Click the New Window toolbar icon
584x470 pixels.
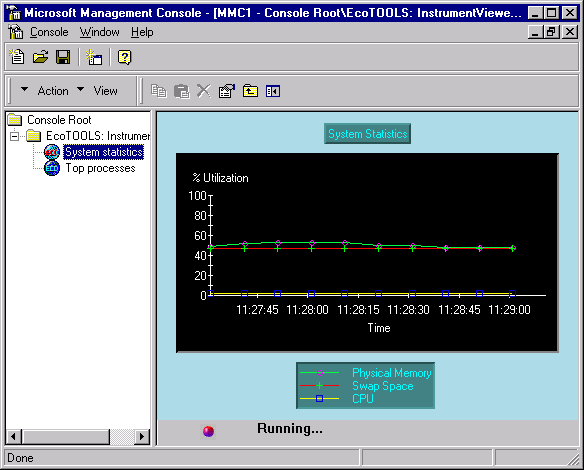click(94, 57)
